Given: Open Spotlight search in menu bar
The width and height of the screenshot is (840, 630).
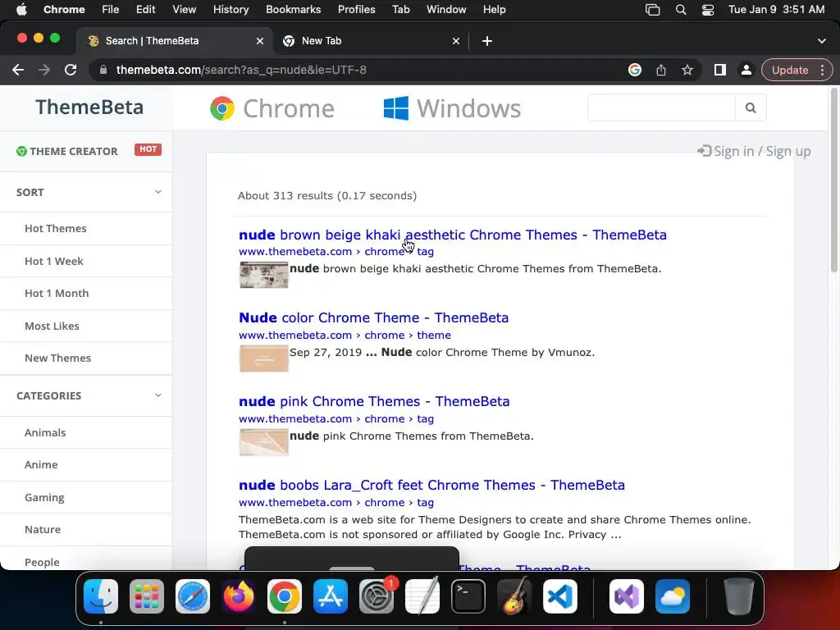Looking at the screenshot, I should (681, 10).
